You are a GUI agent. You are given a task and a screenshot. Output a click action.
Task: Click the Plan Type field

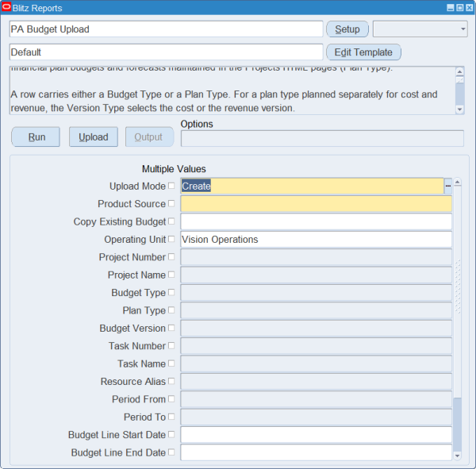tap(316, 310)
